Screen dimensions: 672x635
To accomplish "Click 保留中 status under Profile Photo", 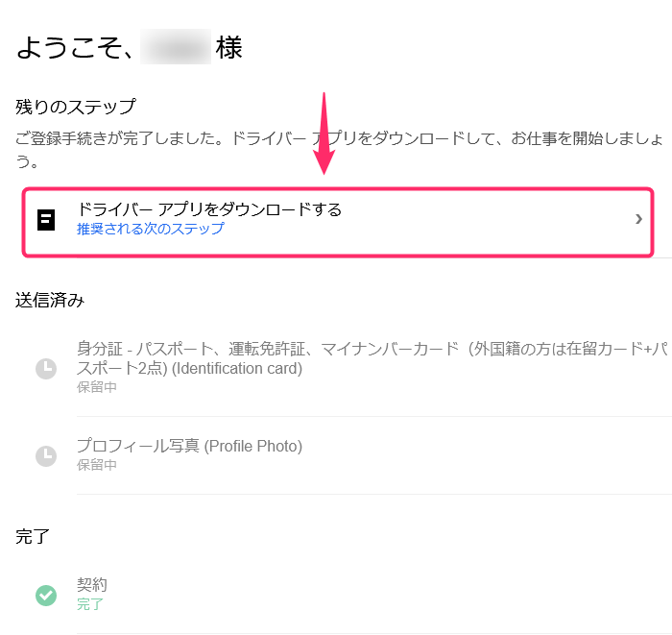I will coord(96,465).
